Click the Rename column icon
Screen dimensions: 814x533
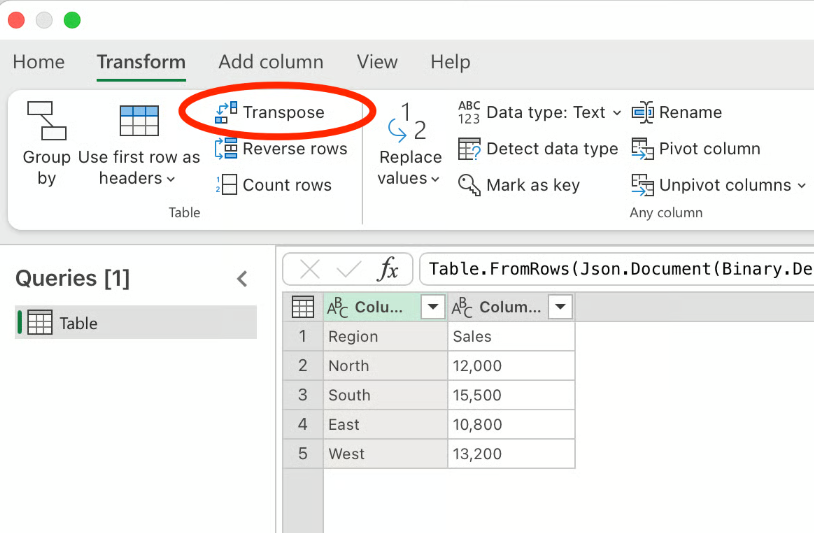(643, 113)
